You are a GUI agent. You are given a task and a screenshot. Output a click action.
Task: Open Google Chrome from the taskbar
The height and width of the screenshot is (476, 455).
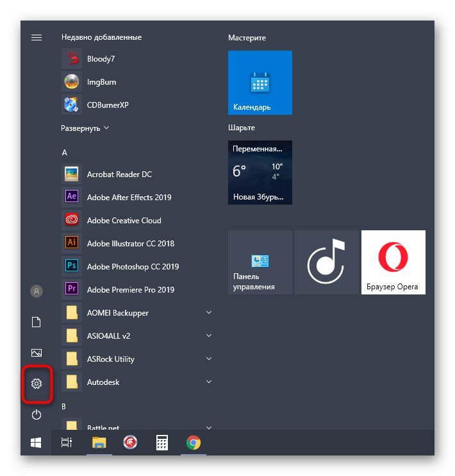click(x=194, y=443)
